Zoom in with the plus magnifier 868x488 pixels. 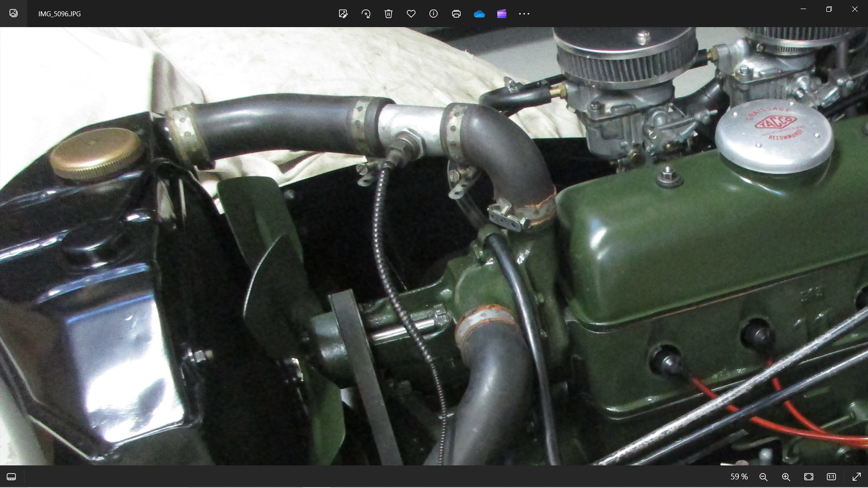(x=786, y=477)
